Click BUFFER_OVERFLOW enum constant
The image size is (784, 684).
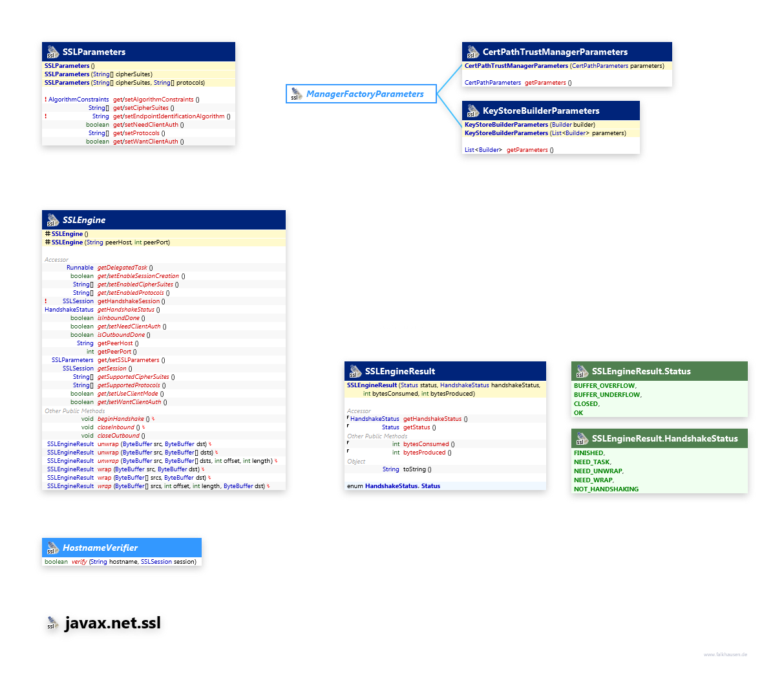[605, 386]
